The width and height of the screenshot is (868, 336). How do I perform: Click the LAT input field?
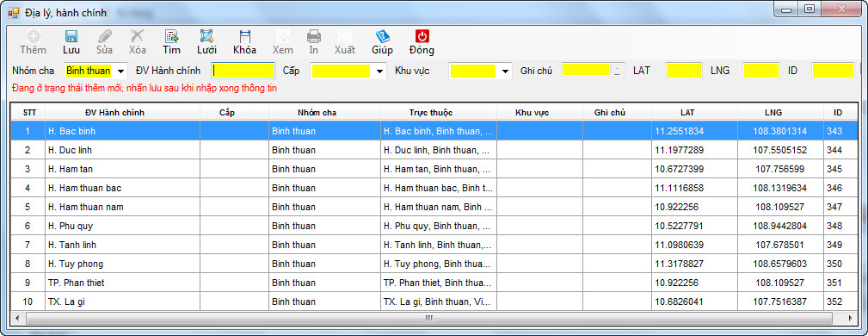684,71
